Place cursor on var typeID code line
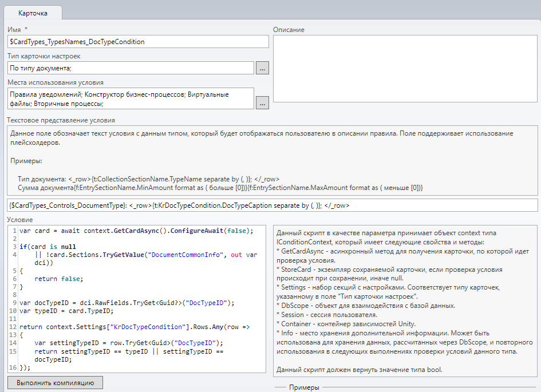 pos(66,311)
